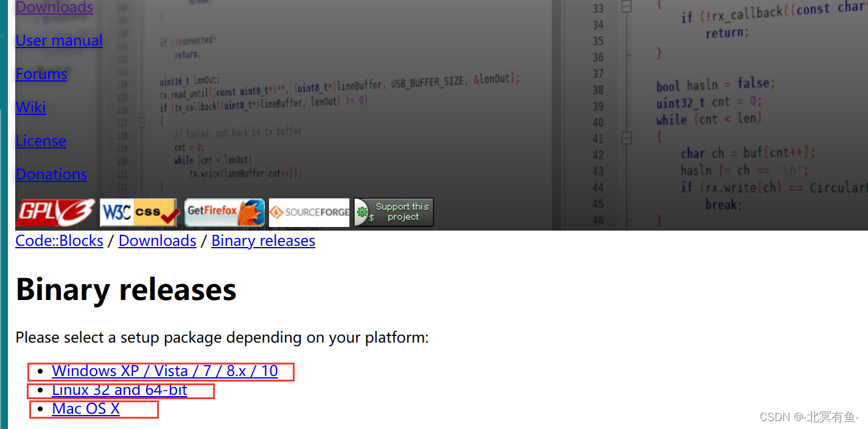
Task: Open the Wiki link in sidebar
Action: click(x=30, y=108)
